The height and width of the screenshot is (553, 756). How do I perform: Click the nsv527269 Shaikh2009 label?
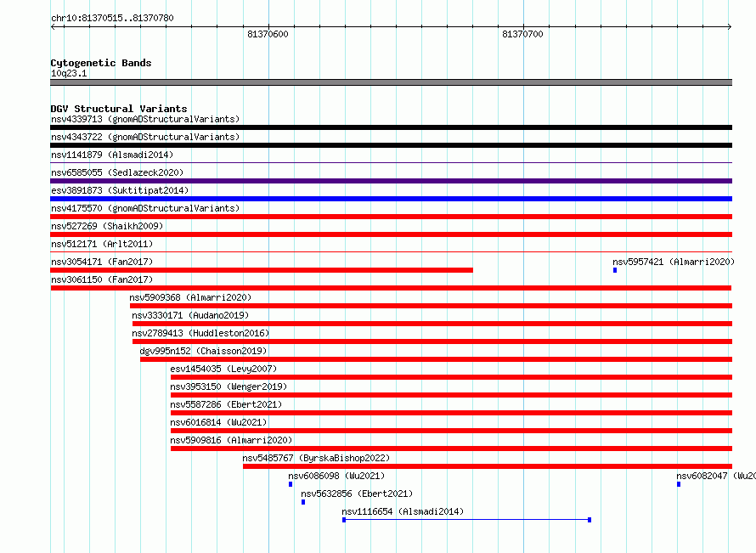(x=107, y=226)
